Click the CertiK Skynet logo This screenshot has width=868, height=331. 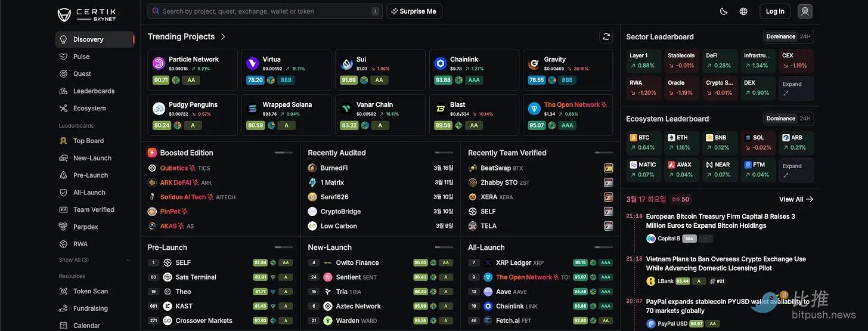tap(86, 14)
